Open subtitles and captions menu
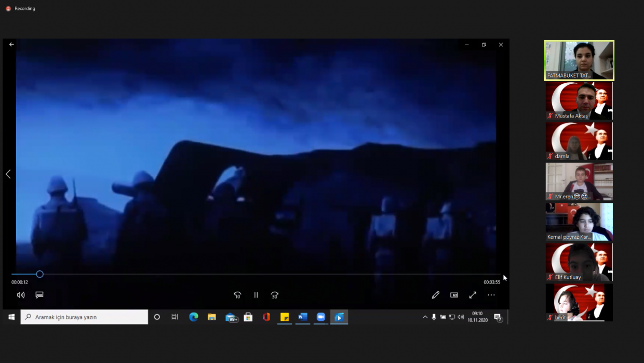 (39, 295)
